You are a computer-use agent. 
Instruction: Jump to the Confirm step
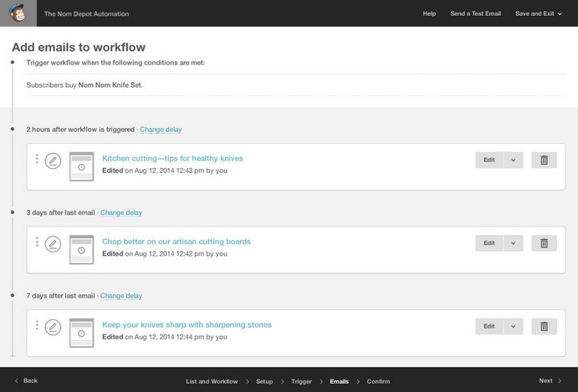coord(378,381)
